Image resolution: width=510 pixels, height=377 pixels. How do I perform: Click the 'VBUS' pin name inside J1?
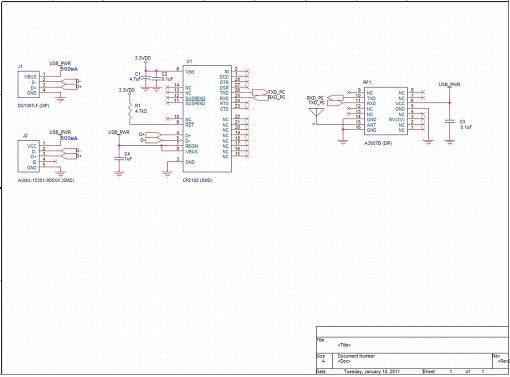(x=30, y=77)
